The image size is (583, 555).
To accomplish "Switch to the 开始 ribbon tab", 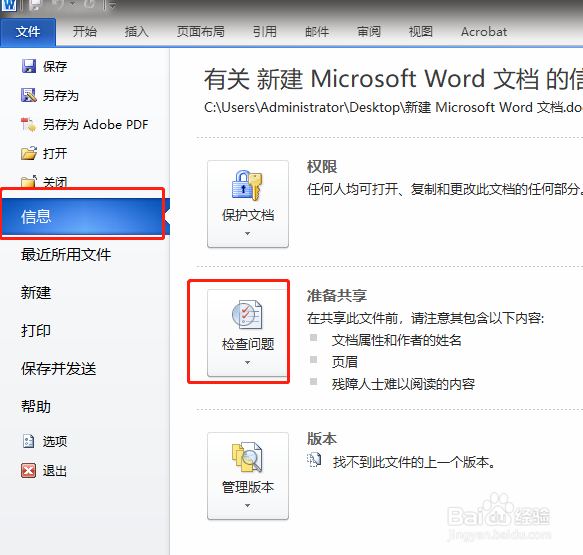I will [x=85, y=32].
